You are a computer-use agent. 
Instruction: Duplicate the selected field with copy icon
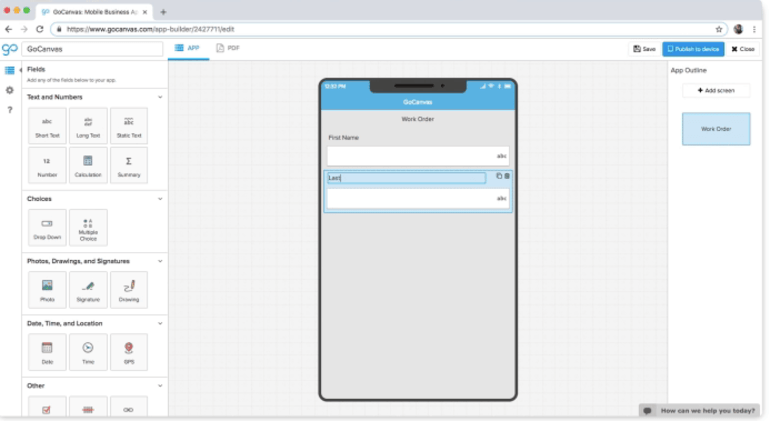pyautogui.click(x=499, y=176)
